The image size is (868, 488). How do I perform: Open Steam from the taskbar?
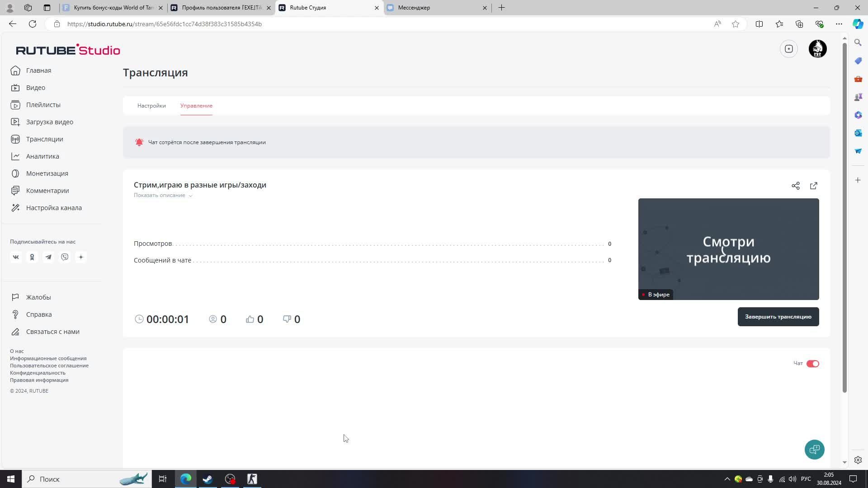[x=208, y=479]
